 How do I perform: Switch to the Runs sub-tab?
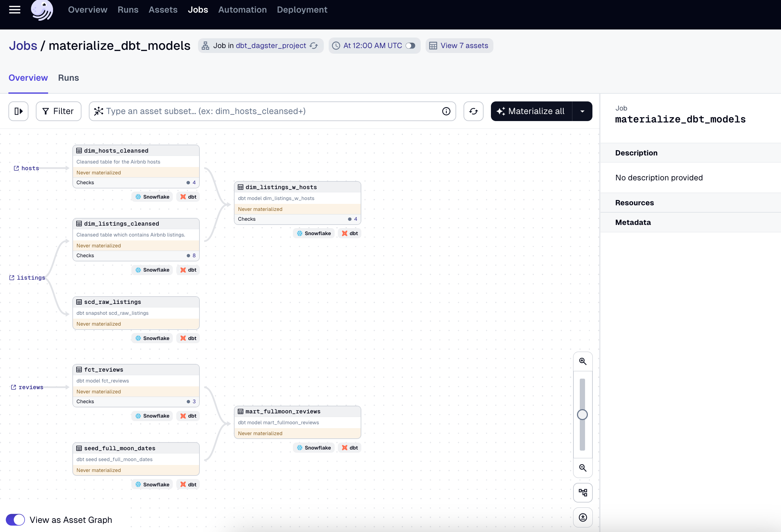(68, 78)
